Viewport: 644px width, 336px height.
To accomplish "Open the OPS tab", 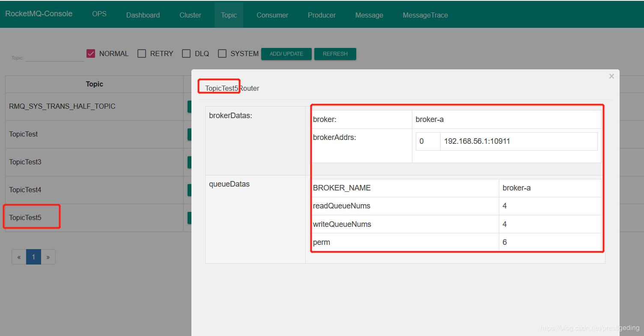I will click(99, 14).
